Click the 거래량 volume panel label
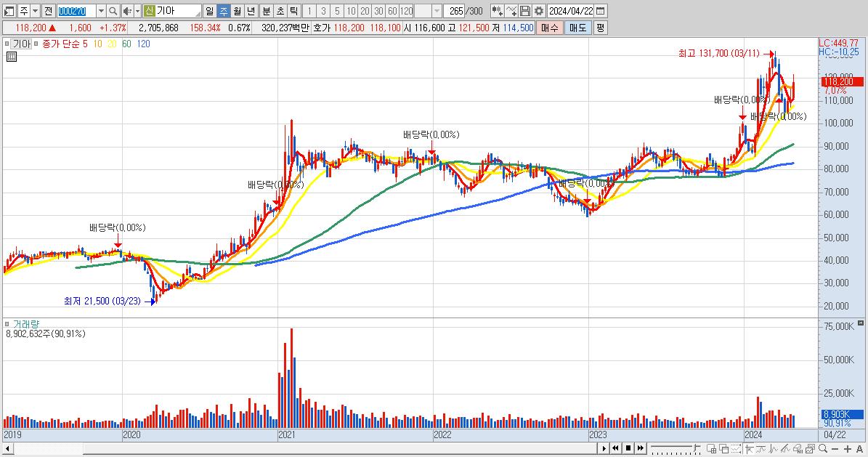Image resolution: width=868 pixels, height=457 pixels. coord(25,324)
